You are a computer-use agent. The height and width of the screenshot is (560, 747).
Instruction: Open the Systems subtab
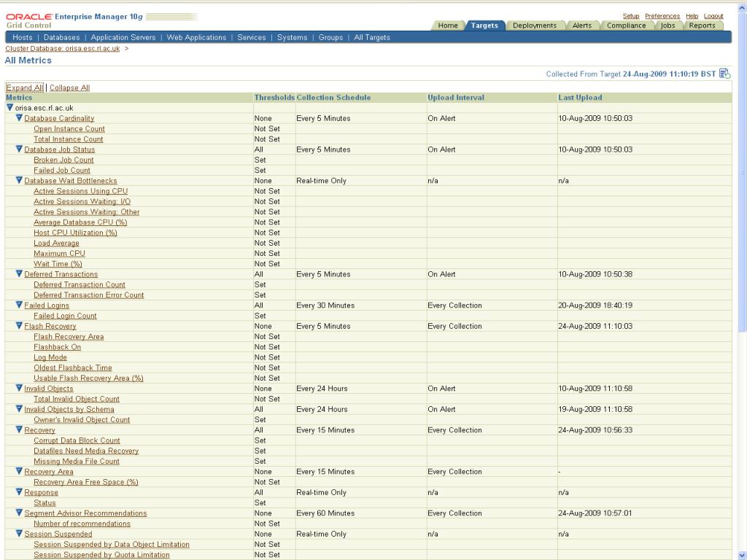pyautogui.click(x=292, y=38)
